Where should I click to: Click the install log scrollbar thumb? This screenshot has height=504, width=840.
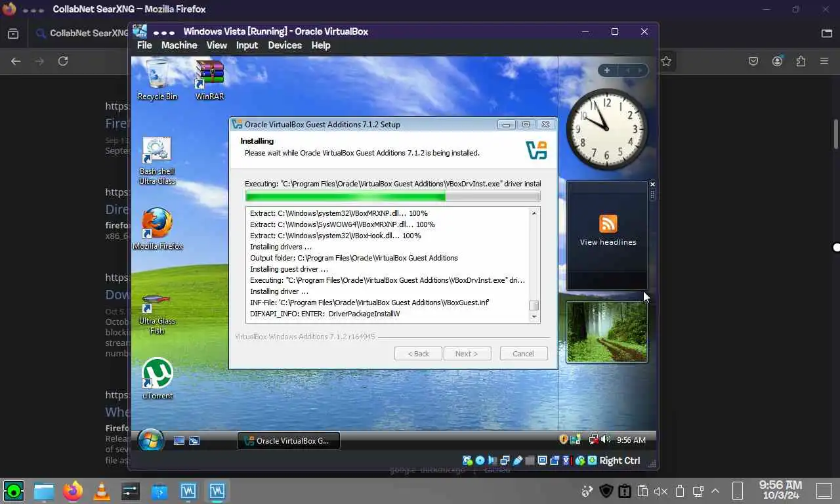pos(534,306)
